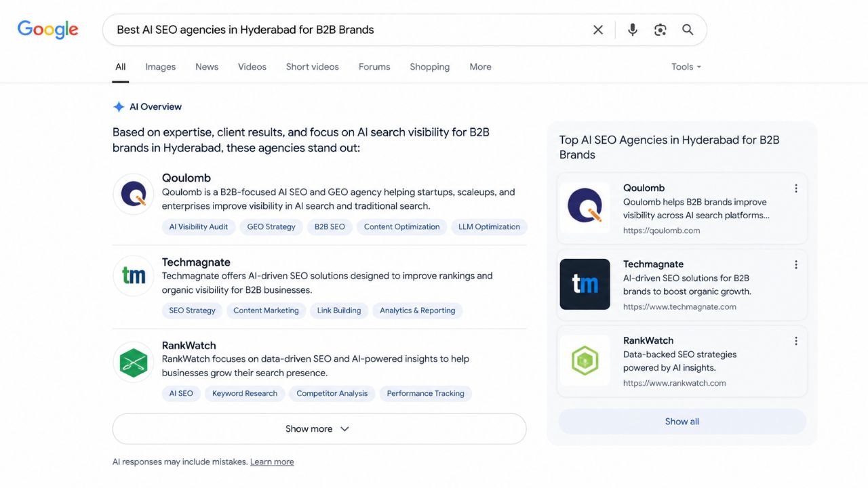Click inside the search query field
This screenshot has width=868, height=488.
pos(346,30)
